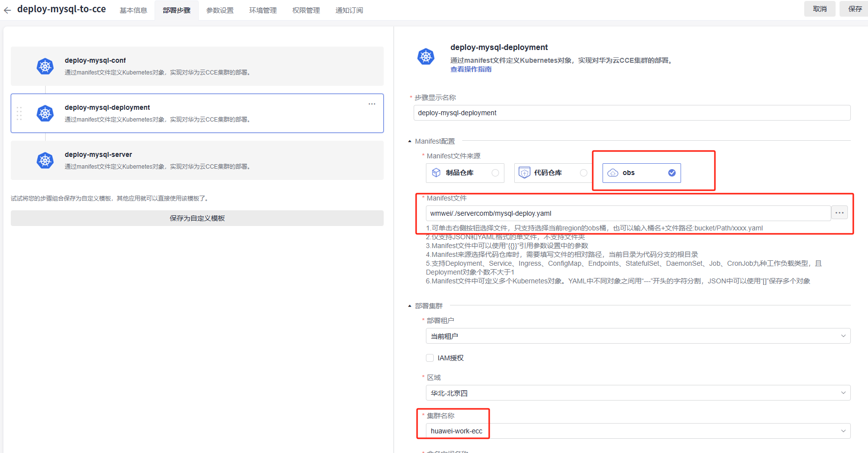The height and width of the screenshot is (453, 868).
Task: Switch to the 环境管理 tab
Action: coord(263,10)
